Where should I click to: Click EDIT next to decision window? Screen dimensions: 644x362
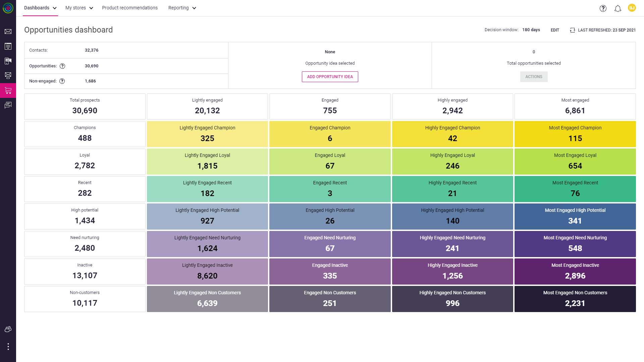[x=555, y=30]
